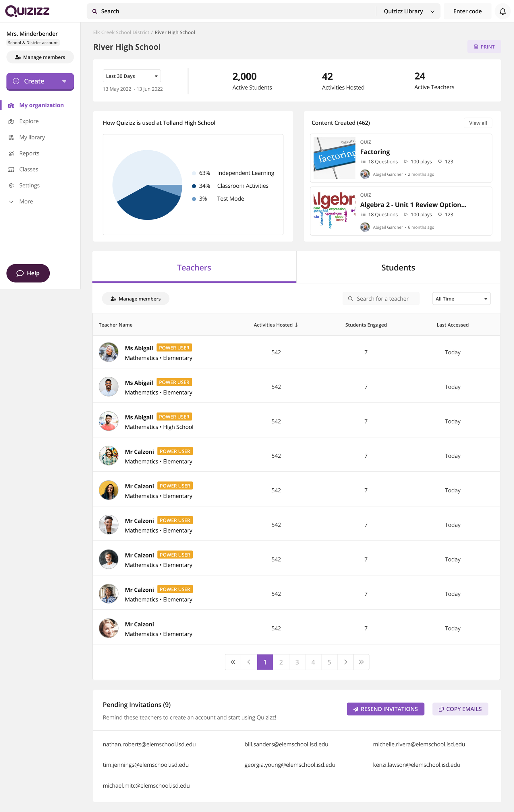Click Classroom Activities legend swatch
This screenshot has height=812, width=514.
(194, 186)
